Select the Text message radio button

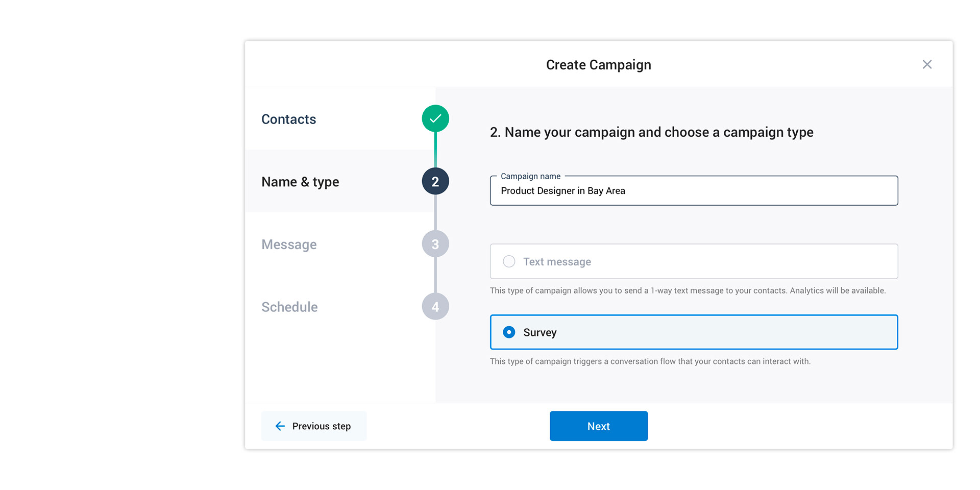pyautogui.click(x=509, y=261)
